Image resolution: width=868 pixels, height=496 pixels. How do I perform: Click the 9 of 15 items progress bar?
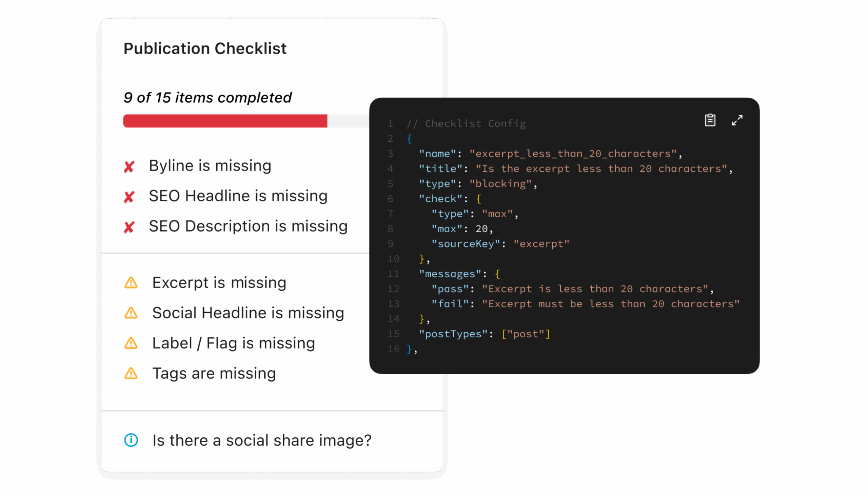tap(225, 121)
